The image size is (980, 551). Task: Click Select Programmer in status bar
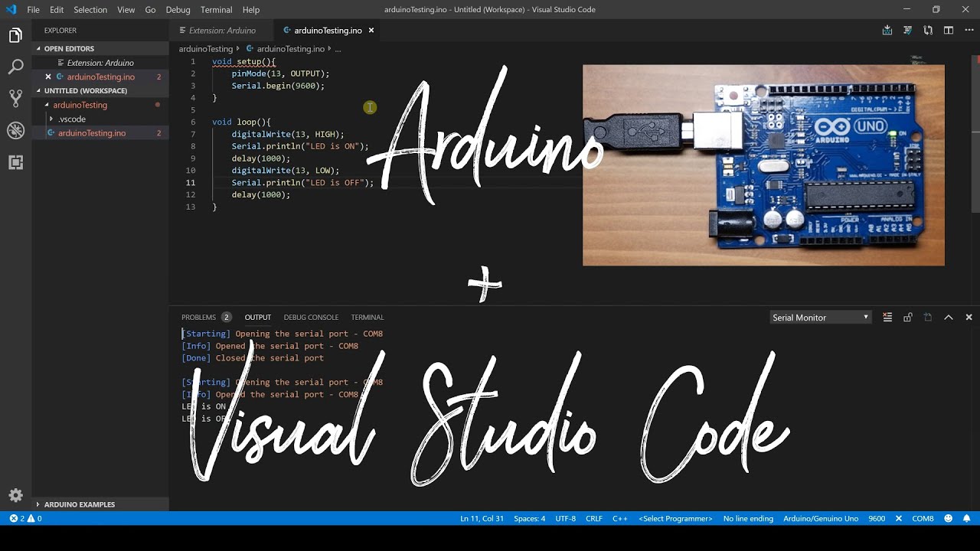pyautogui.click(x=675, y=518)
